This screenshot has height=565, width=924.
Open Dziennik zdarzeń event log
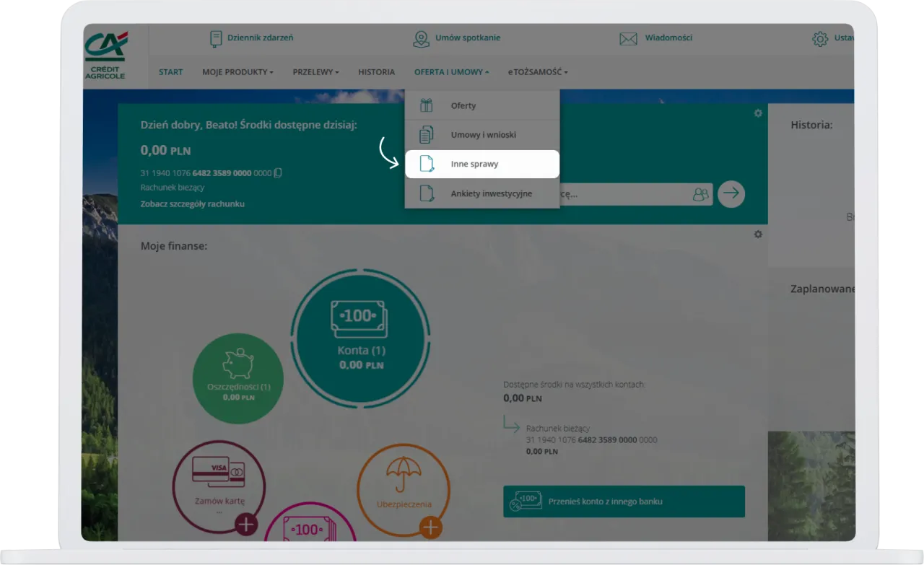click(216, 38)
